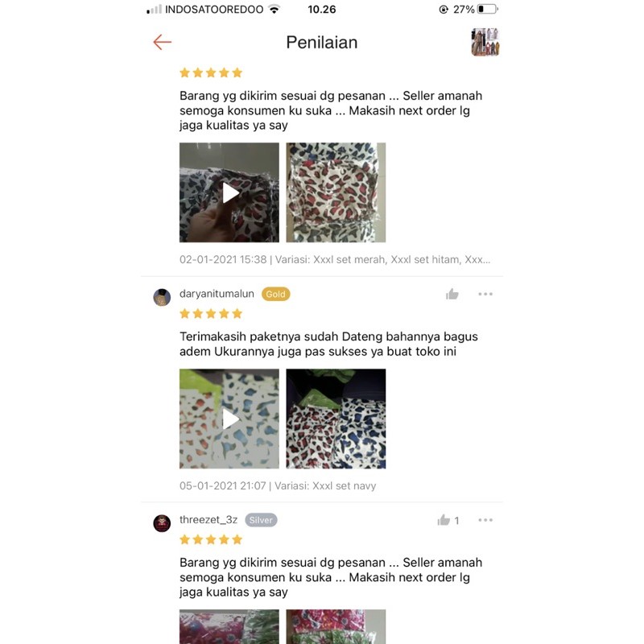Like threezet_3z's review with thumbs-up icon
The image size is (644, 644).
444,520
